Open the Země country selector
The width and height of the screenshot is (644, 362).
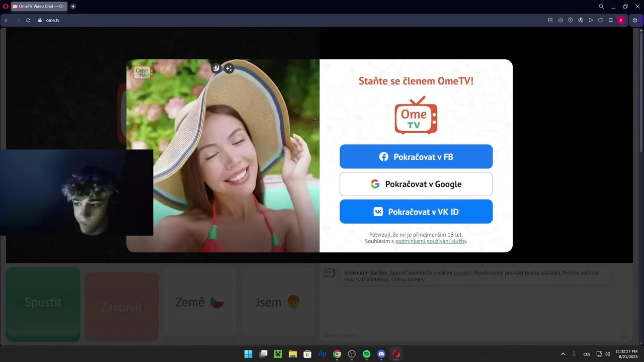point(200,302)
